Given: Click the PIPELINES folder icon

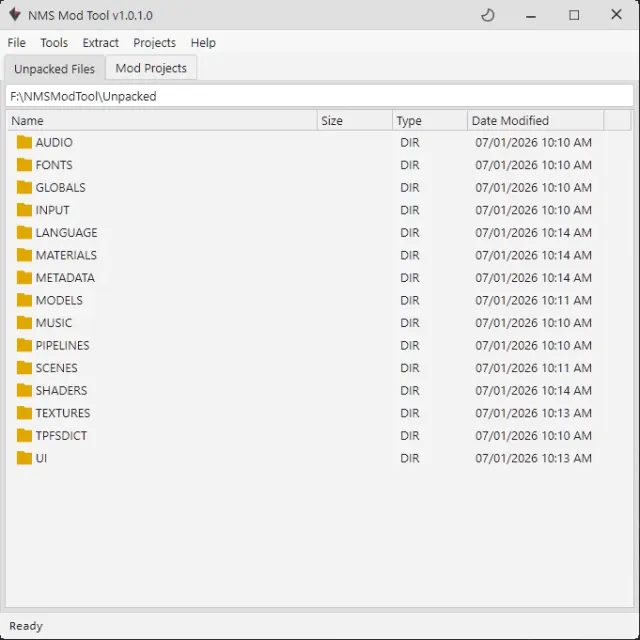Looking at the screenshot, I should (24, 345).
